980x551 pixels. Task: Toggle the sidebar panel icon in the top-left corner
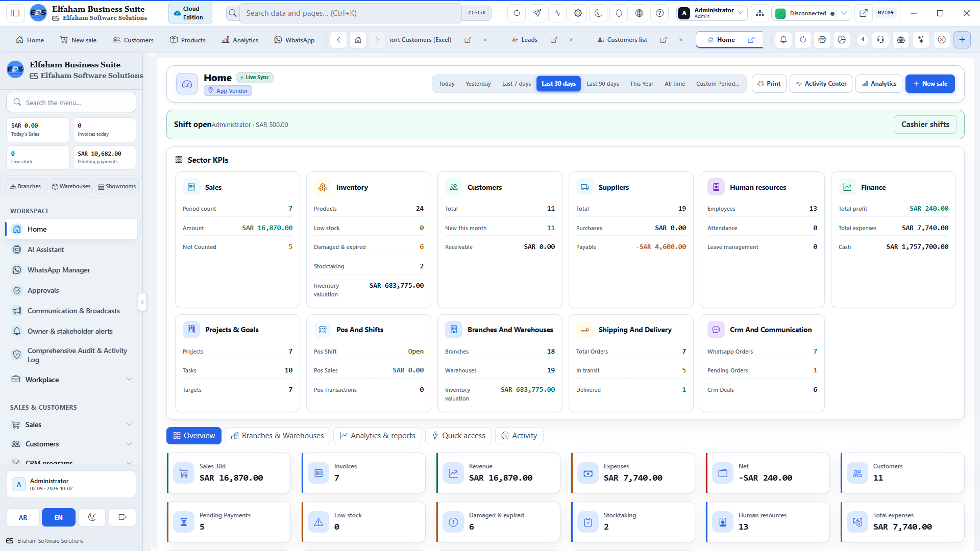point(15,13)
